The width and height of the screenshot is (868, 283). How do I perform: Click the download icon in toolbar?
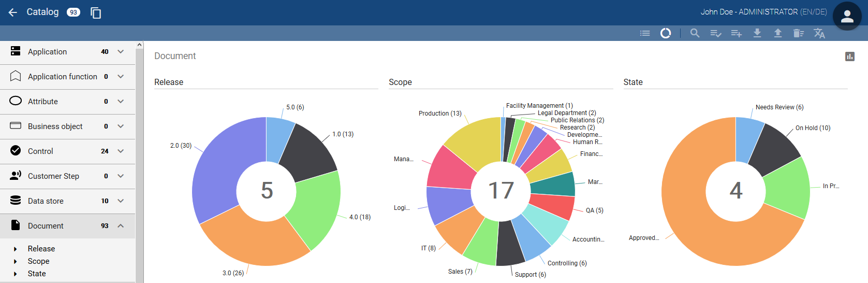coord(757,33)
